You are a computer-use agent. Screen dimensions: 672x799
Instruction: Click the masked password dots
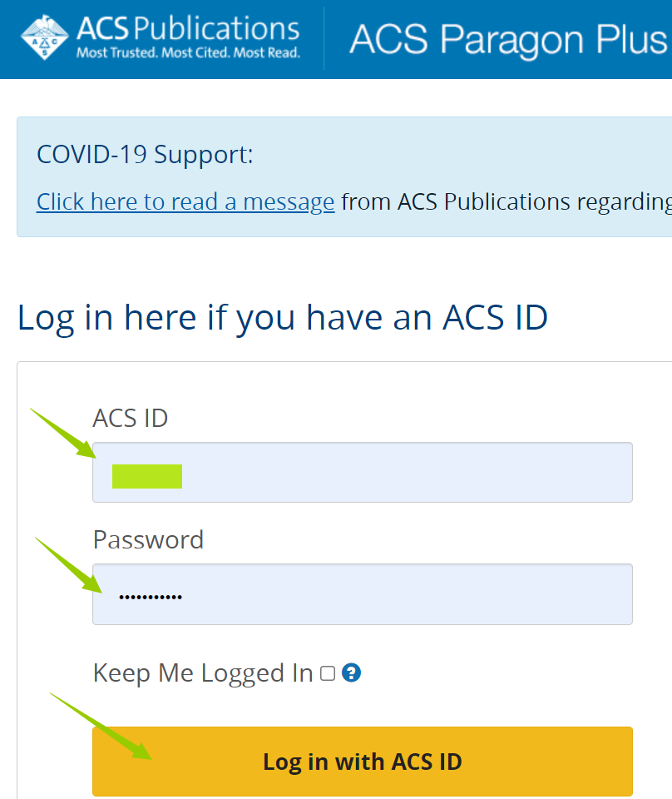click(151, 597)
